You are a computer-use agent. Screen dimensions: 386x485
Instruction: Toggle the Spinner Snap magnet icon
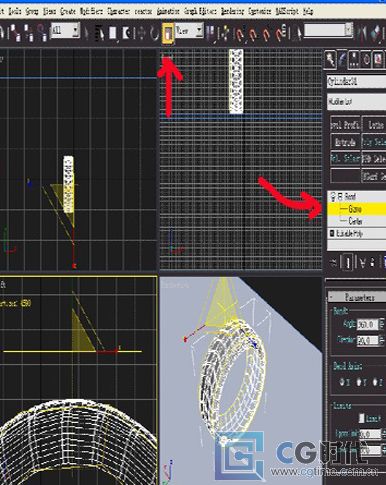click(281, 33)
